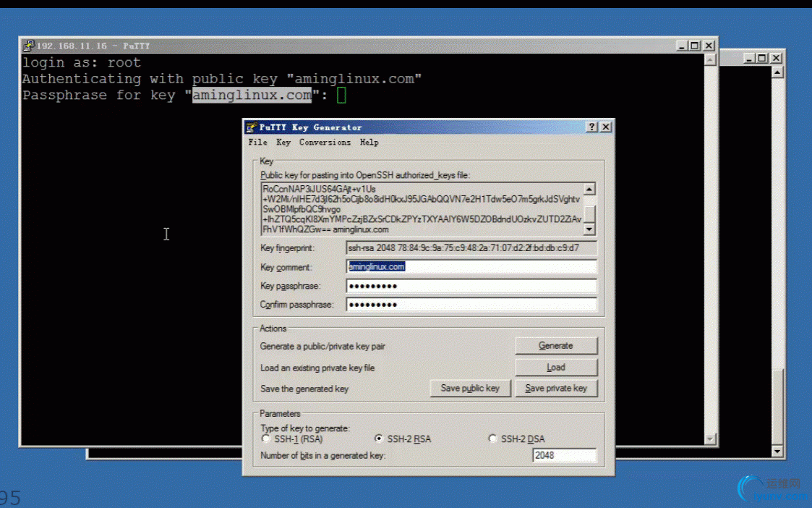Click the 'Authenticating with public key' terminal line

(x=222, y=79)
